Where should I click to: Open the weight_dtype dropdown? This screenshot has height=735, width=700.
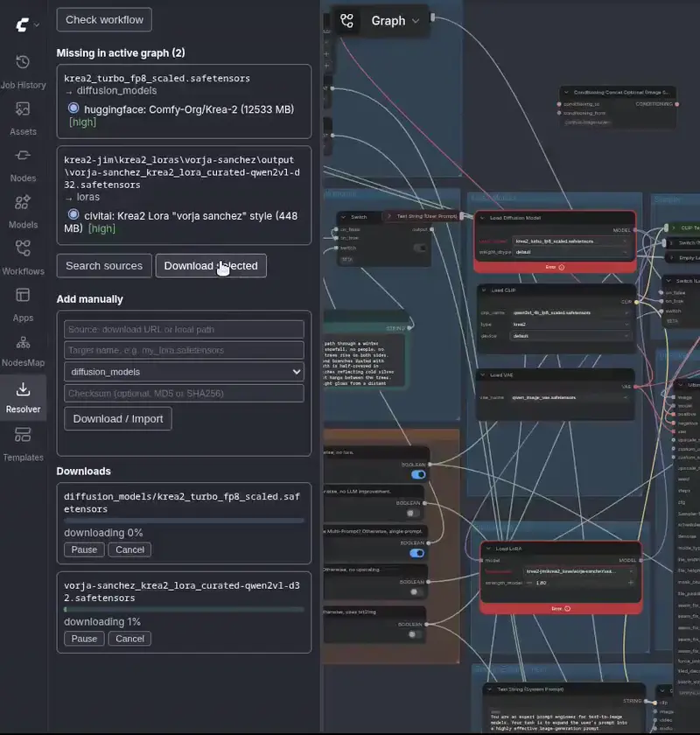coord(570,252)
